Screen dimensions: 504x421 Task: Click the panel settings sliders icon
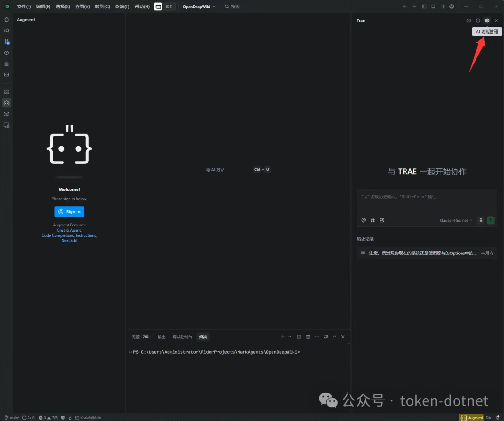[326, 337]
